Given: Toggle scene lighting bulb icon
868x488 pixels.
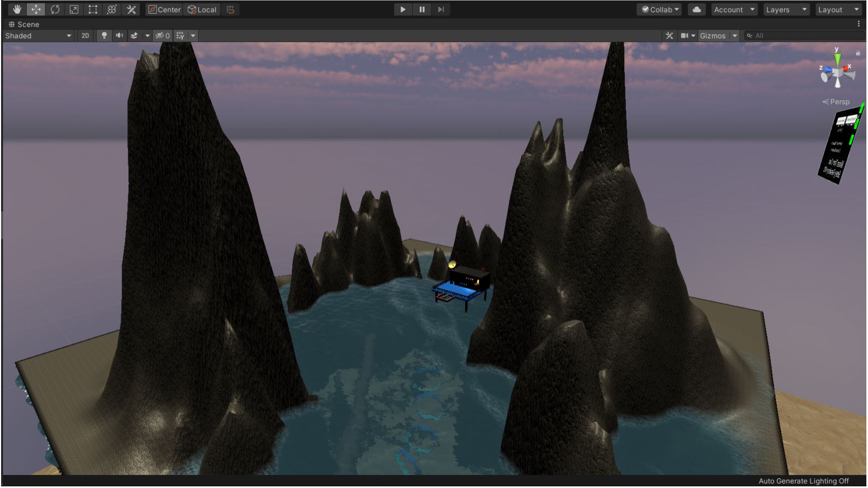Looking at the screenshot, I should coord(104,35).
